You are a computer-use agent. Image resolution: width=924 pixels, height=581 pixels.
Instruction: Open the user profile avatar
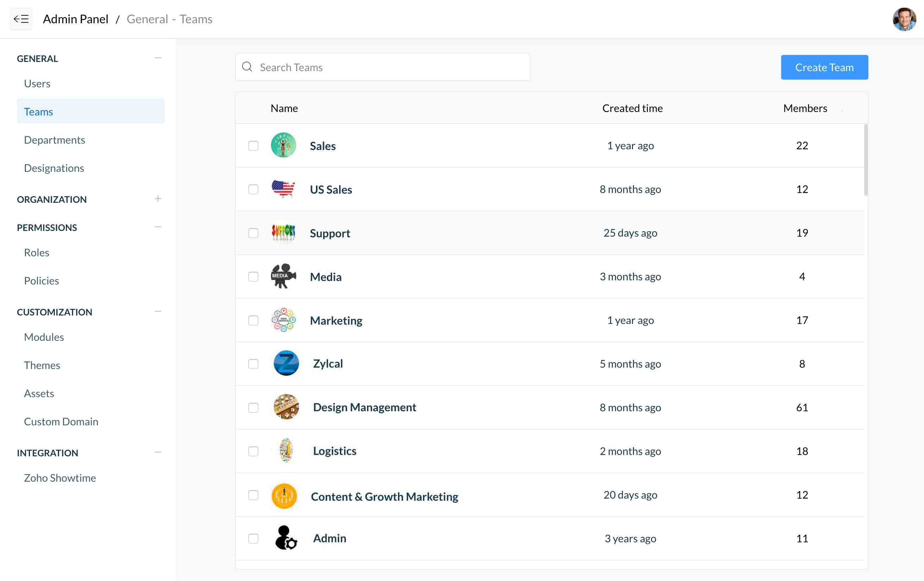[904, 19]
